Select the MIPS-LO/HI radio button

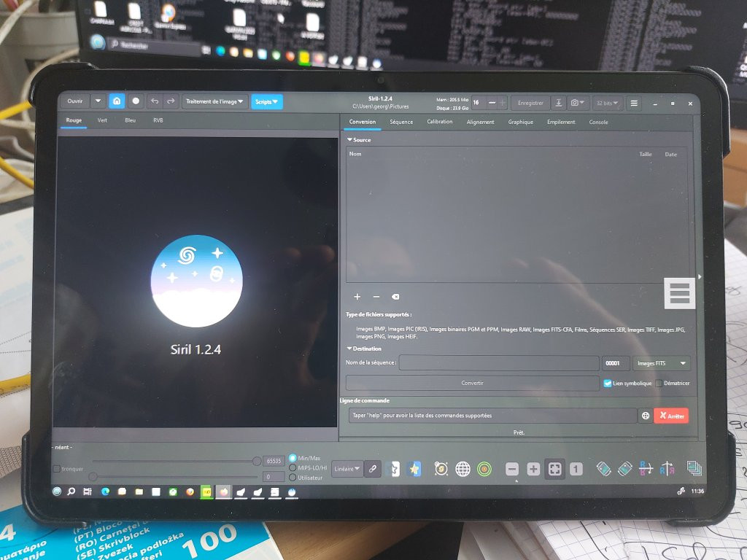(293, 467)
